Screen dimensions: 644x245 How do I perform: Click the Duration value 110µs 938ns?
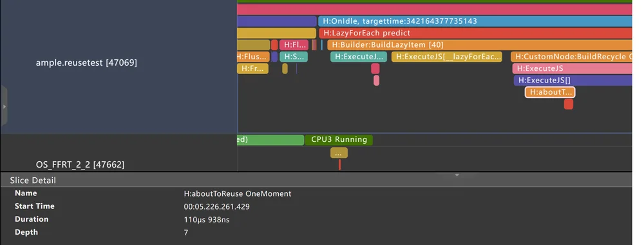(207, 220)
